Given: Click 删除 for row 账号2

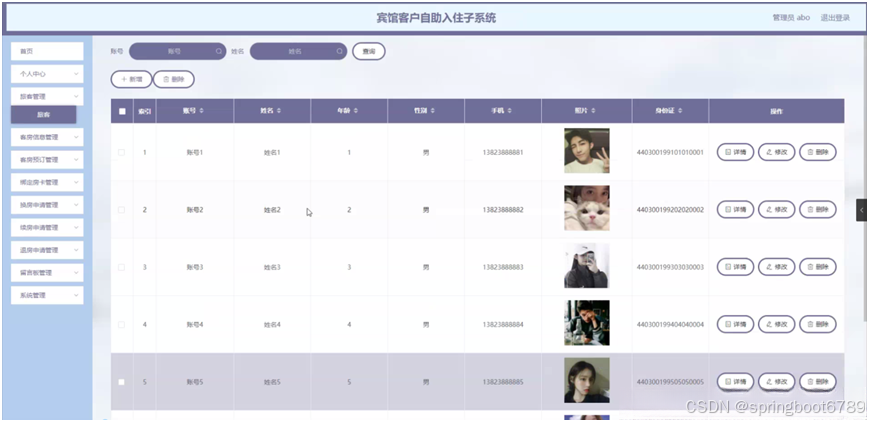Looking at the screenshot, I should coord(818,210).
